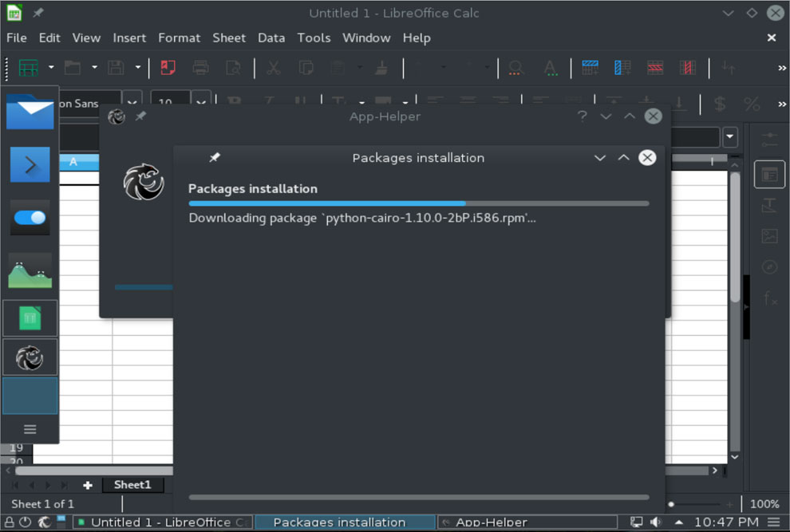The height and width of the screenshot is (532, 790).
Task: Click the Find and Replace icon
Action: (x=516, y=68)
